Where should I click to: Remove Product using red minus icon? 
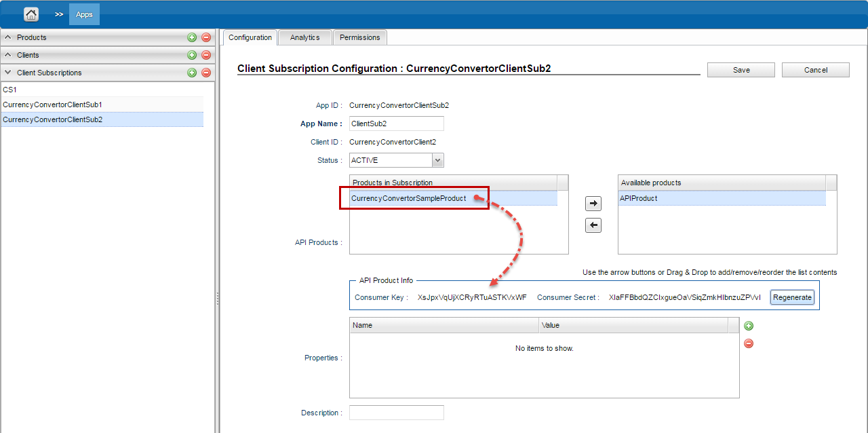[x=206, y=37]
